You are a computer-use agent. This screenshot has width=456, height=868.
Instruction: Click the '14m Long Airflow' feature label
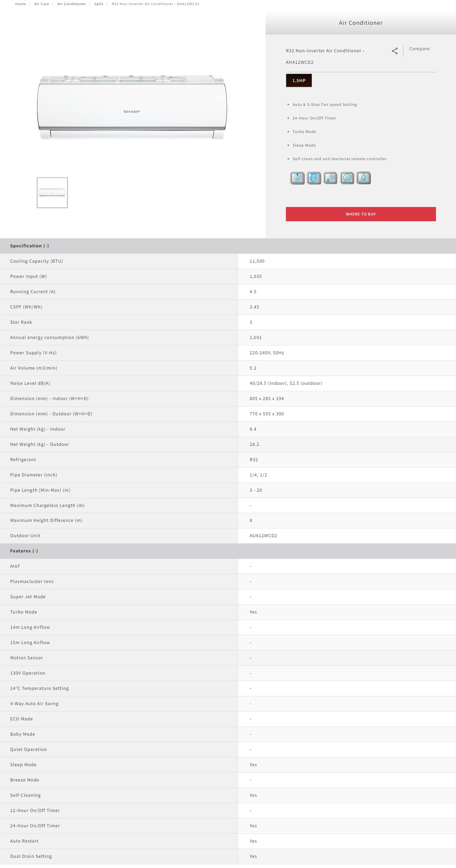(30, 627)
